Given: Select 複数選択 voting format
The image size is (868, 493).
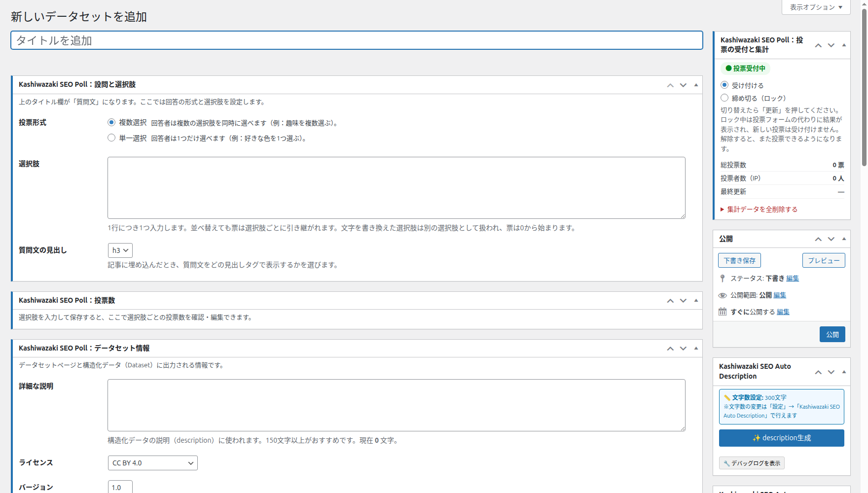Looking at the screenshot, I should click(111, 122).
